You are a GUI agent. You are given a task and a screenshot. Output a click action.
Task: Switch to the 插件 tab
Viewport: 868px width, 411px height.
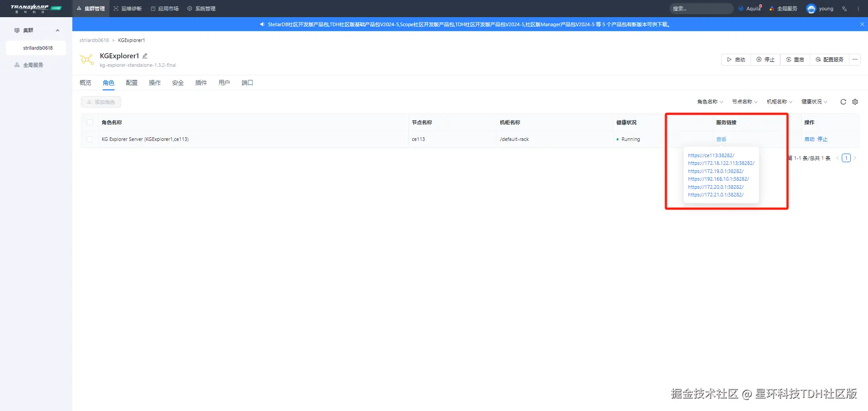click(x=201, y=83)
